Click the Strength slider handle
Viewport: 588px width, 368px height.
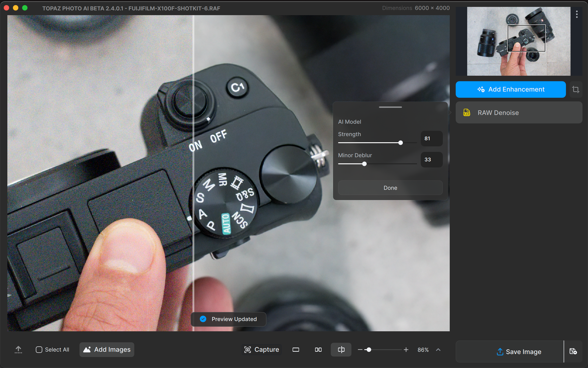pyautogui.click(x=400, y=143)
